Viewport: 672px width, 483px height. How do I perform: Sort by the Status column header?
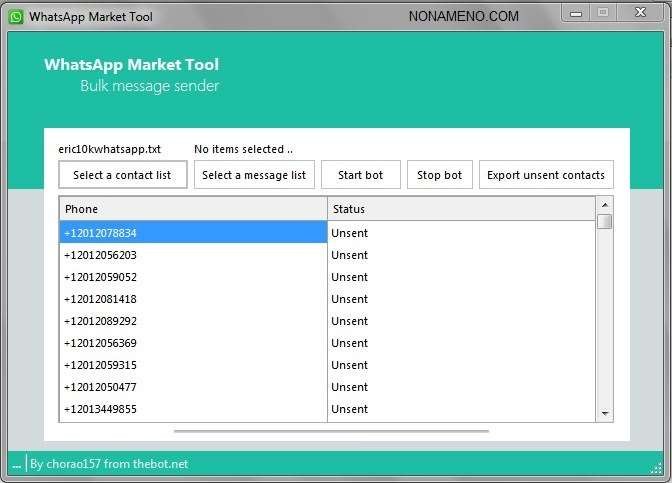coord(460,209)
